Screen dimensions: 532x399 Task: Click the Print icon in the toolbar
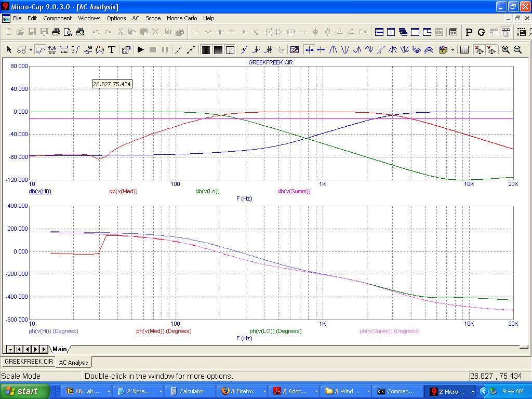tap(56, 32)
